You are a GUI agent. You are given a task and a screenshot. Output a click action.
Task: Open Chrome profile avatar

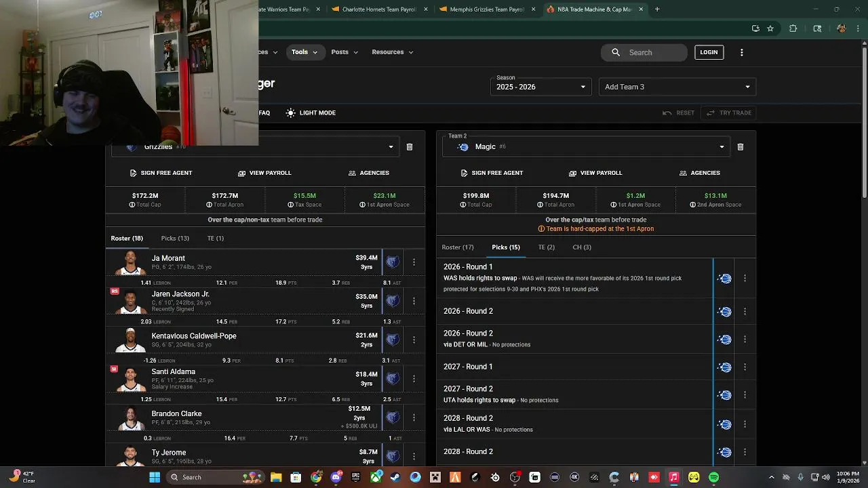click(x=842, y=28)
